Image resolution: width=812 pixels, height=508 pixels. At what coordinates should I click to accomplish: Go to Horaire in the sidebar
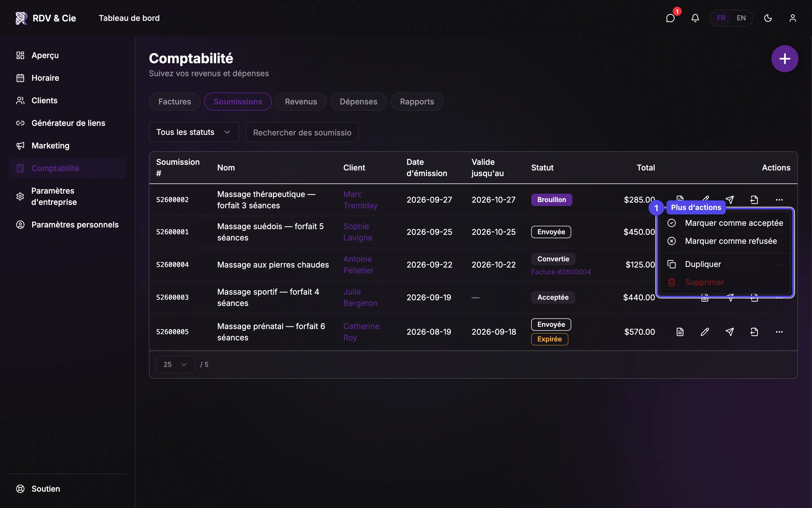pyautogui.click(x=67, y=78)
